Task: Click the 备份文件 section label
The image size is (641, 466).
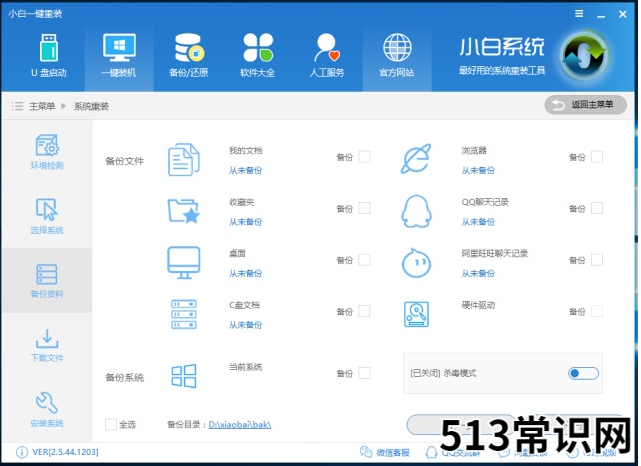Action: pos(124,161)
